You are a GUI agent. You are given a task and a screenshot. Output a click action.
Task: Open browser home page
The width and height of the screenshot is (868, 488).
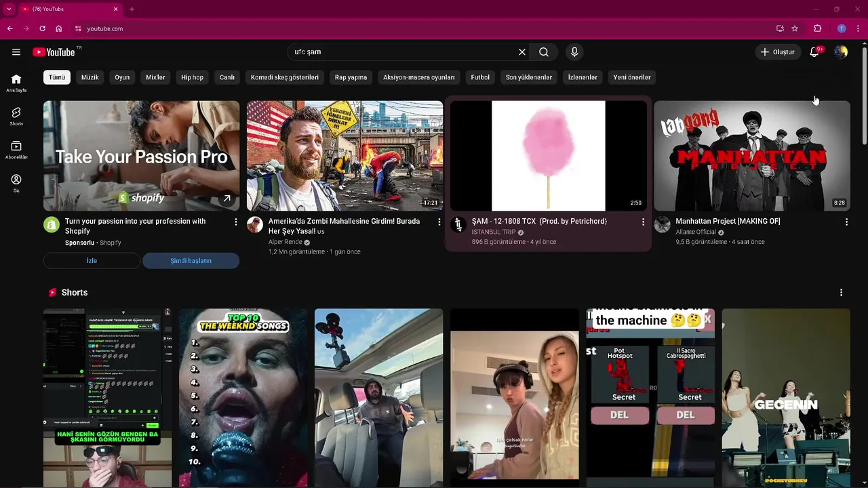59,28
